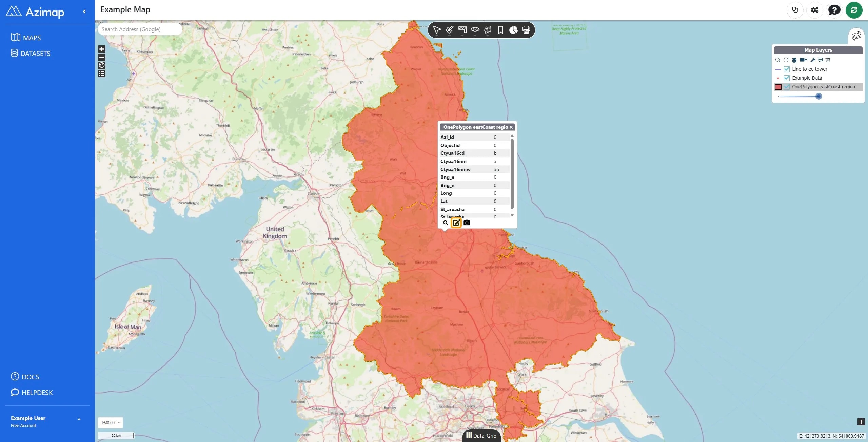Image resolution: width=868 pixels, height=442 pixels.
Task: Click the green refresh button
Action: click(x=854, y=10)
